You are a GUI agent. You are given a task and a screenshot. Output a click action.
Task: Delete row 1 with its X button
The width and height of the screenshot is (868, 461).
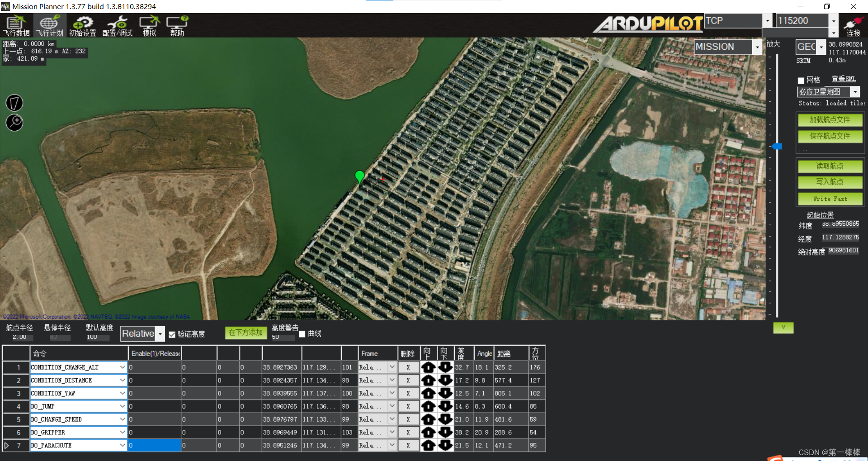408,367
